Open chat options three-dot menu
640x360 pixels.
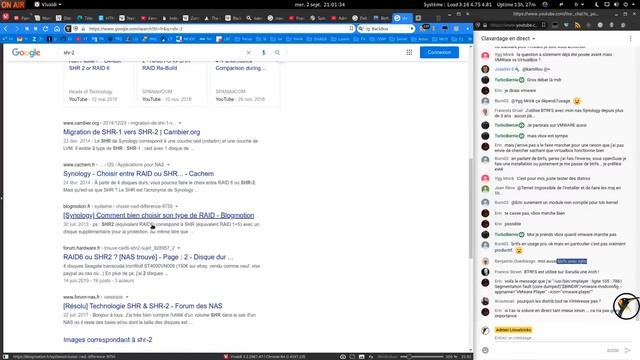point(630,38)
